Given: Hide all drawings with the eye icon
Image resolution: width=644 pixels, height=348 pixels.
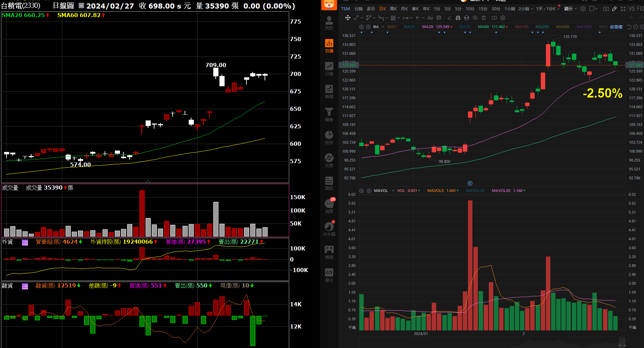Looking at the screenshot, I should coord(475,18).
